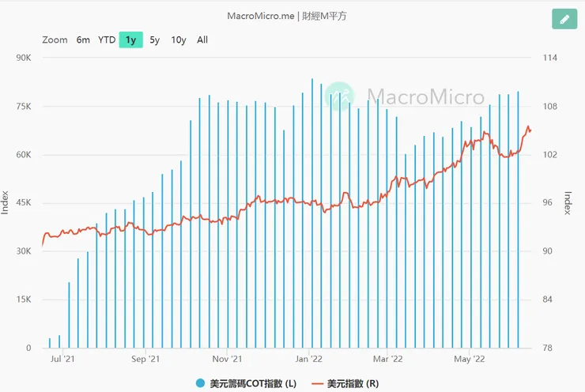Click the 114 right axis label
This screenshot has height=392, width=585.
click(x=550, y=58)
